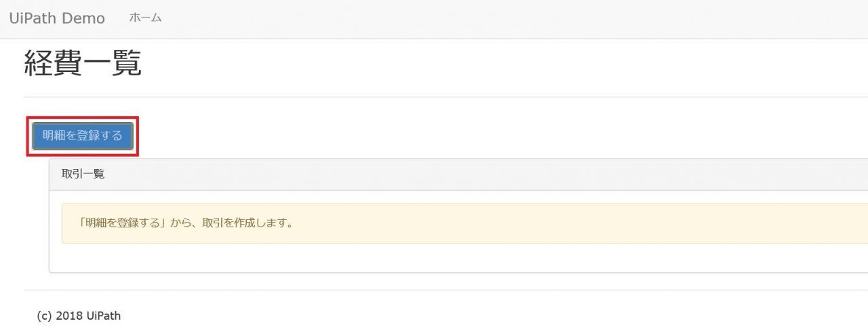868x336 pixels.
Task: Click the gray header strip right of 取引一覧
Action: 488,174
